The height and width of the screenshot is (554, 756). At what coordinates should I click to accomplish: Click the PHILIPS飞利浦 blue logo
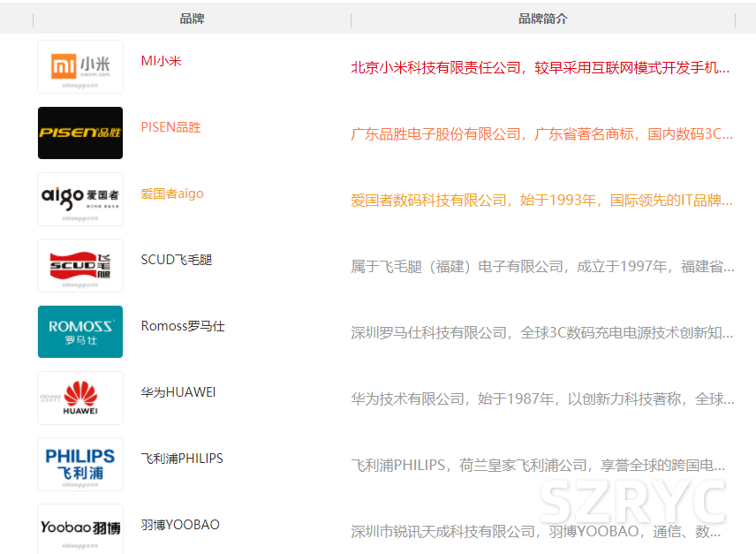pyautogui.click(x=80, y=464)
